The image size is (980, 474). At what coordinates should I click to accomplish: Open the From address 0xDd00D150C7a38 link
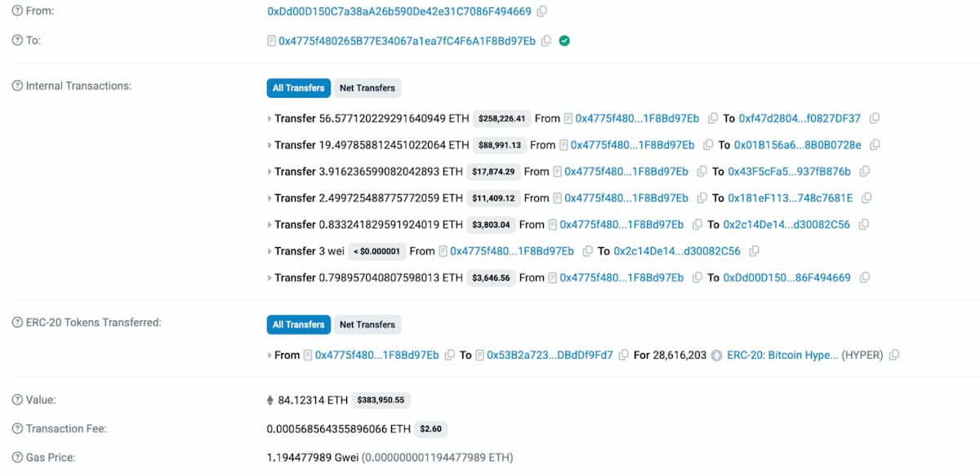pyautogui.click(x=399, y=12)
